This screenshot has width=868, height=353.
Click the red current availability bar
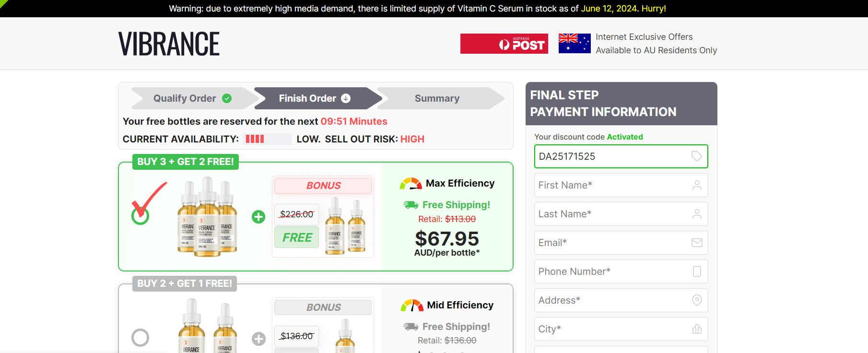[255, 139]
